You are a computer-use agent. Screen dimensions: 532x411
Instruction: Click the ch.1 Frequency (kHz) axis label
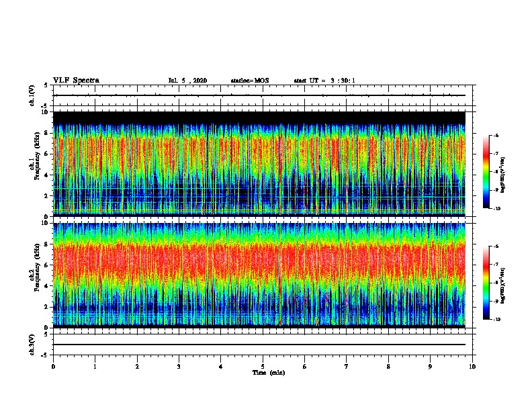pyautogui.click(x=34, y=156)
